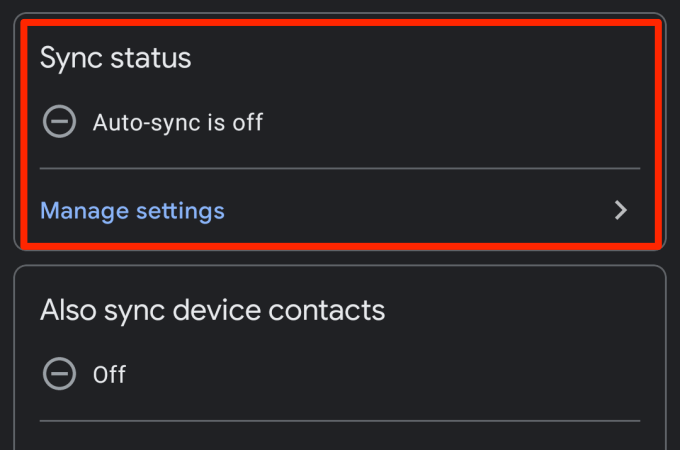Click the word "Manage" in Manage settings
This screenshot has height=450, width=680.
coord(85,212)
